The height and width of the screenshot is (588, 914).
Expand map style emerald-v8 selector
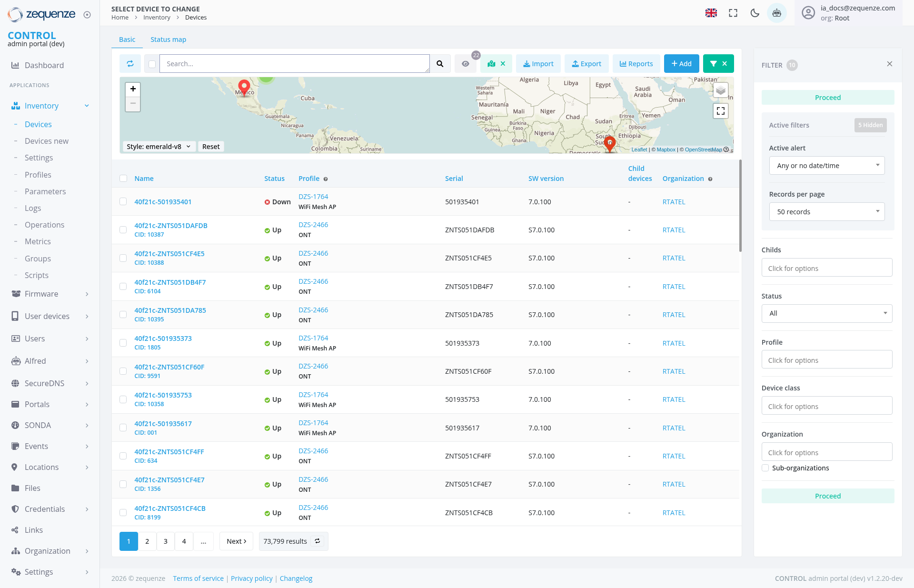click(159, 147)
